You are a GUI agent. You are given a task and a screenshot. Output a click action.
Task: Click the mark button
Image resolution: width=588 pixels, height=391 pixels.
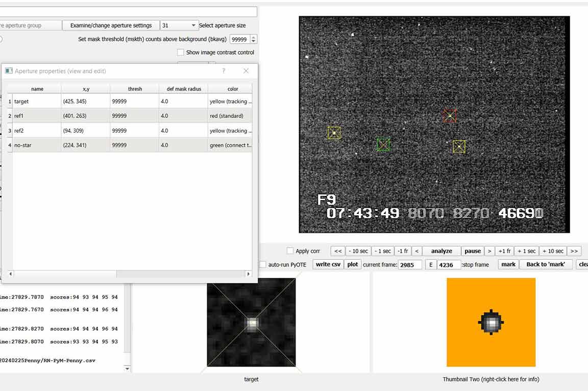pos(508,264)
